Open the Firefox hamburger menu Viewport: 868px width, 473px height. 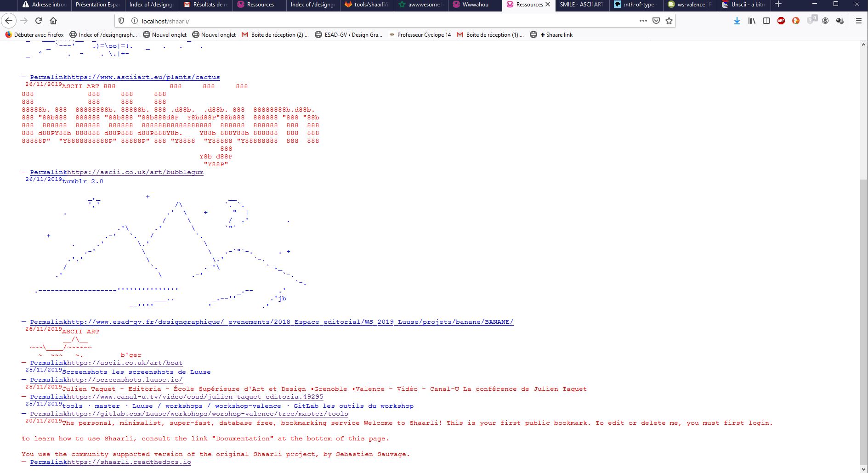click(858, 21)
